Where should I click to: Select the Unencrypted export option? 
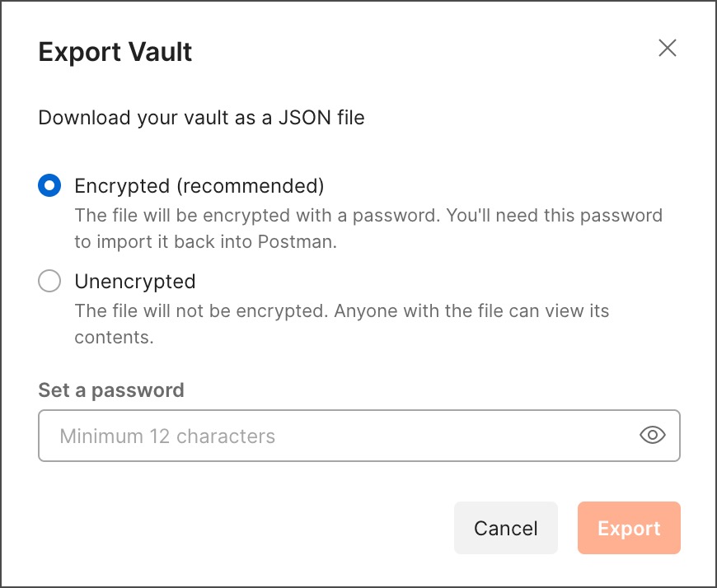pyautogui.click(x=49, y=281)
